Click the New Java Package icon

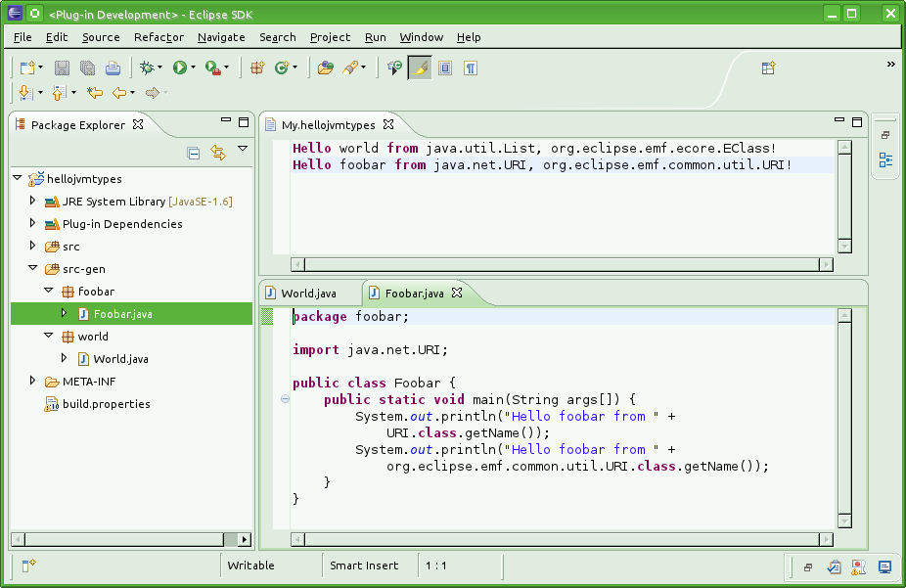click(x=257, y=68)
